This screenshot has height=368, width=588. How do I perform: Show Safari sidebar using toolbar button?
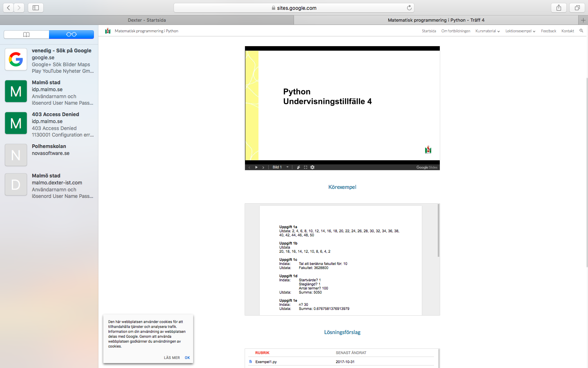click(36, 8)
